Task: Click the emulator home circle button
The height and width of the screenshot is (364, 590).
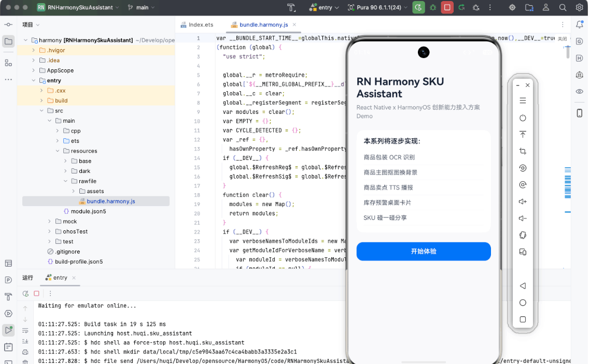Action: (523, 303)
